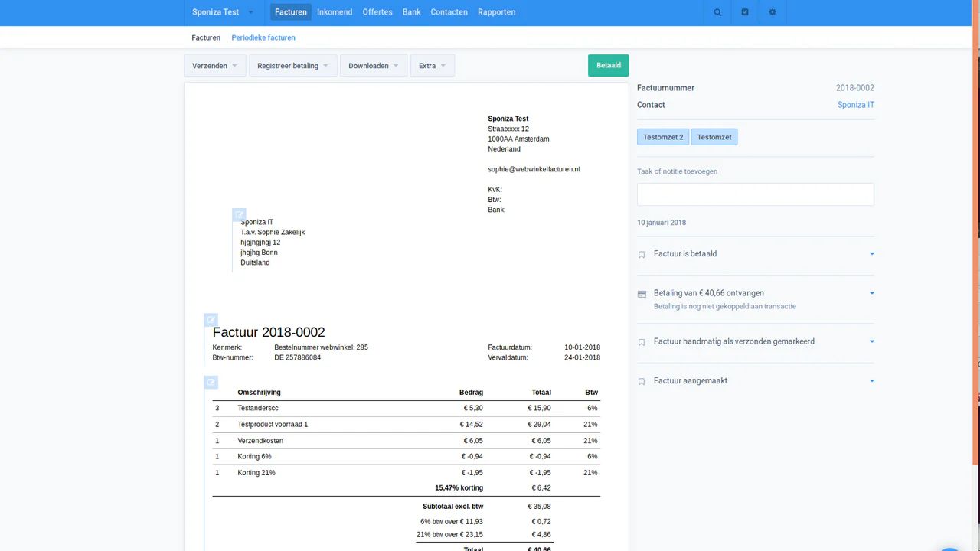
Task: Click the 15,47% korting summary text
Action: pyautogui.click(x=459, y=487)
